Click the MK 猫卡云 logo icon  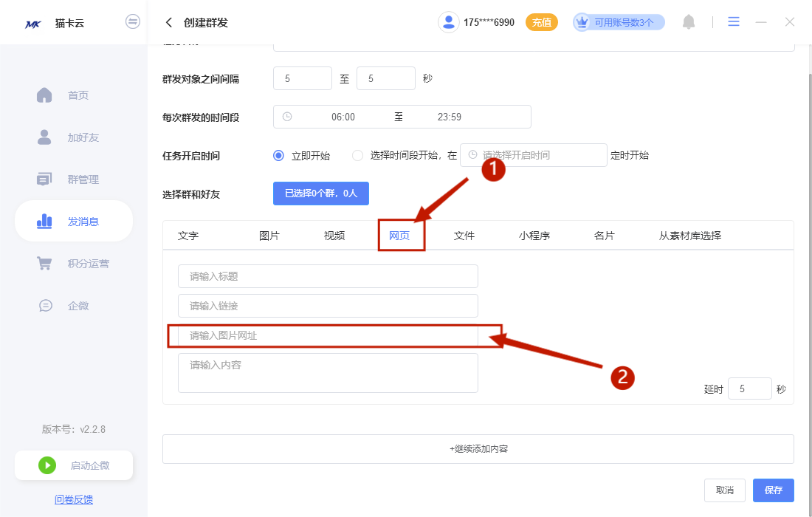point(32,24)
